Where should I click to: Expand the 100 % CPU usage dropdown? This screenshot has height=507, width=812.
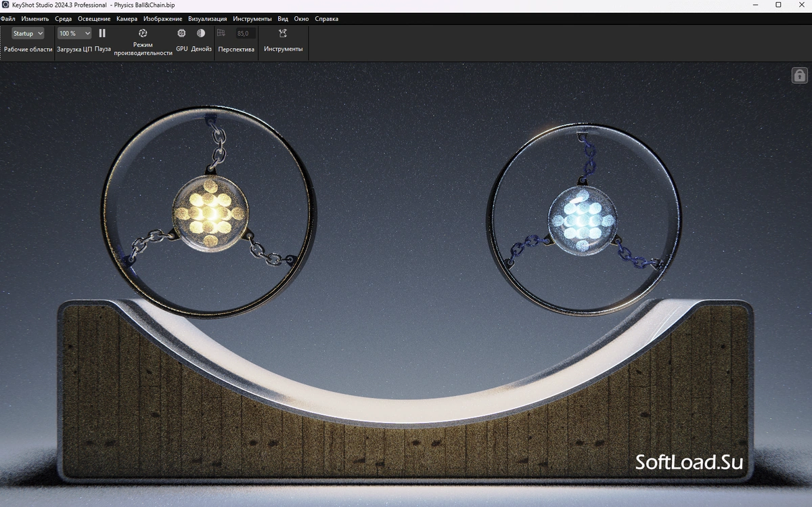(74, 33)
